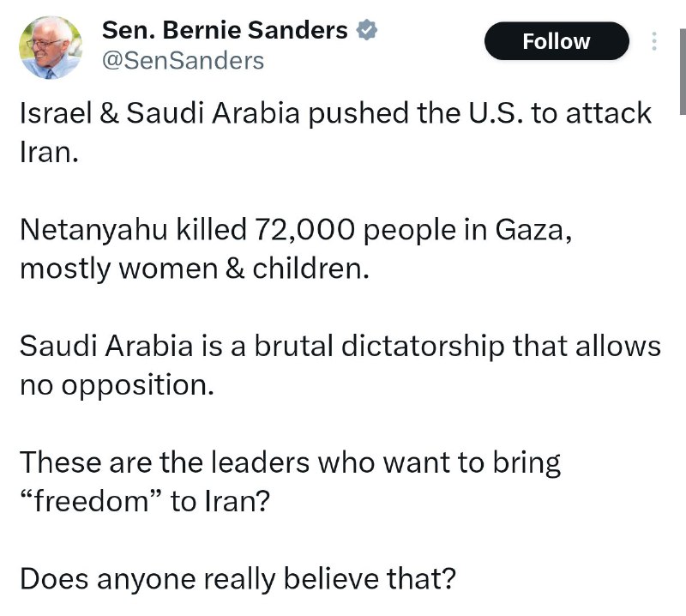
Task: Click the line "These are the leaders who want"
Action: (290, 463)
